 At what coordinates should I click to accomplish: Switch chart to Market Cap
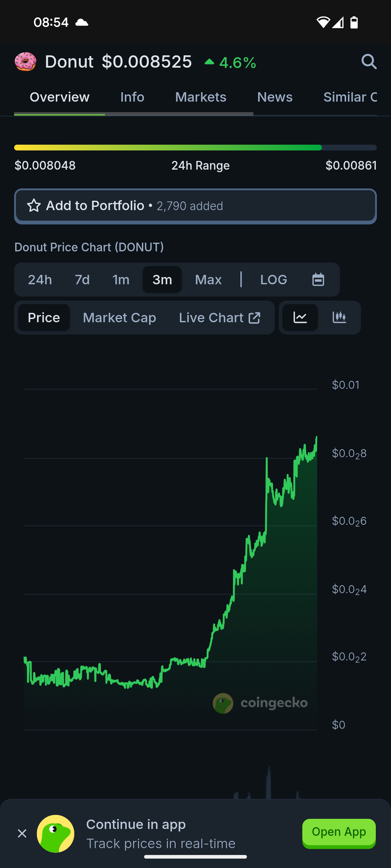coord(119,318)
